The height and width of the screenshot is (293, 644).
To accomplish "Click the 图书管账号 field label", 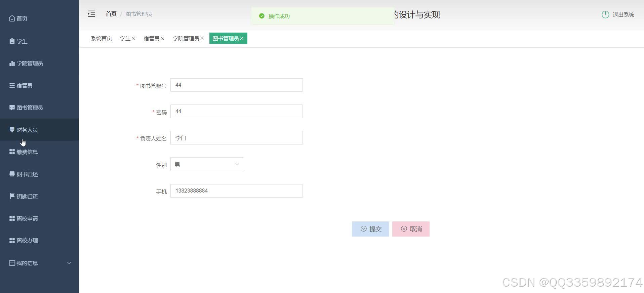I will pyautogui.click(x=153, y=86).
